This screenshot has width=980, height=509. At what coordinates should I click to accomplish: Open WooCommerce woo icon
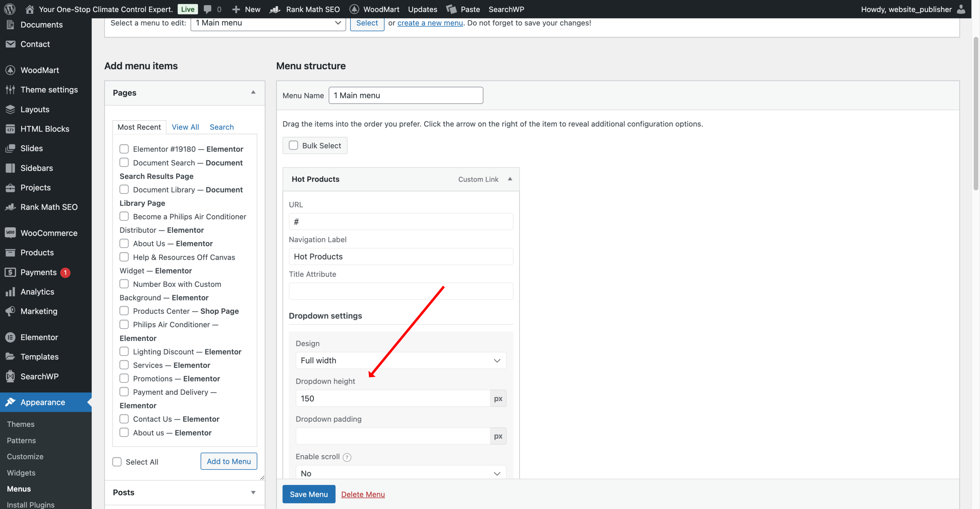point(10,233)
